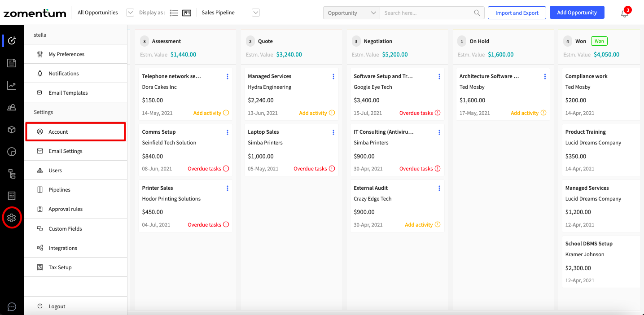Open the Clients people icon in the sidebar
644x315 pixels.
(x=12, y=107)
